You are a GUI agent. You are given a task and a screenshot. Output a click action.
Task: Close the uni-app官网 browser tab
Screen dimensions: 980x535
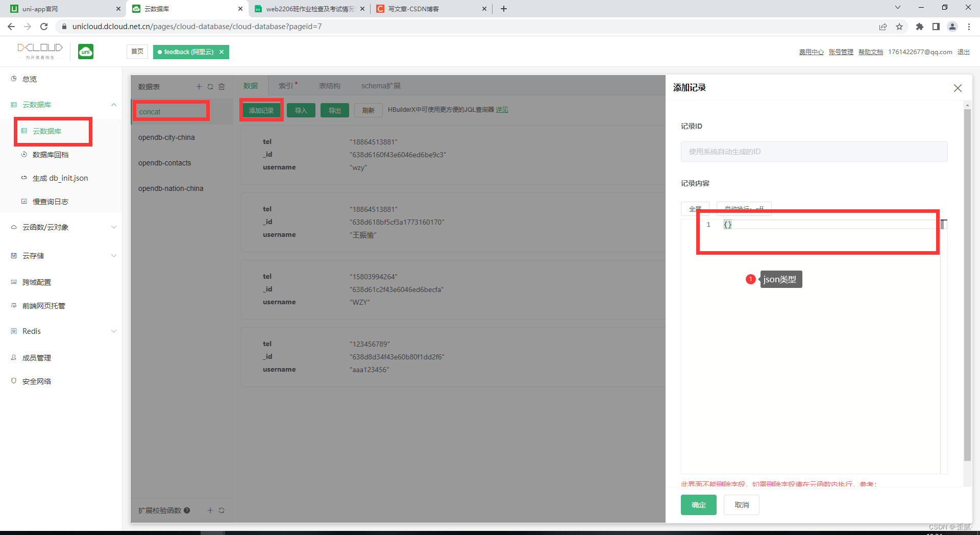pyautogui.click(x=118, y=9)
